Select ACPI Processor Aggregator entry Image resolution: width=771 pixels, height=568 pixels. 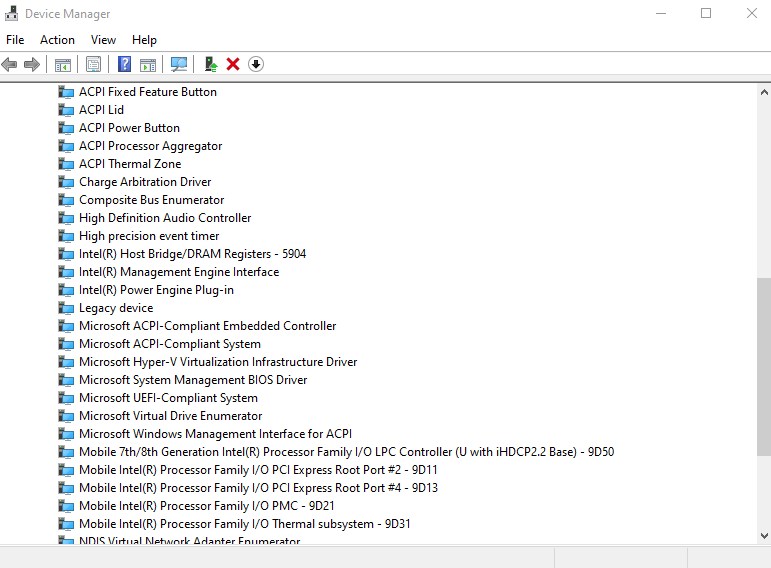(x=150, y=146)
